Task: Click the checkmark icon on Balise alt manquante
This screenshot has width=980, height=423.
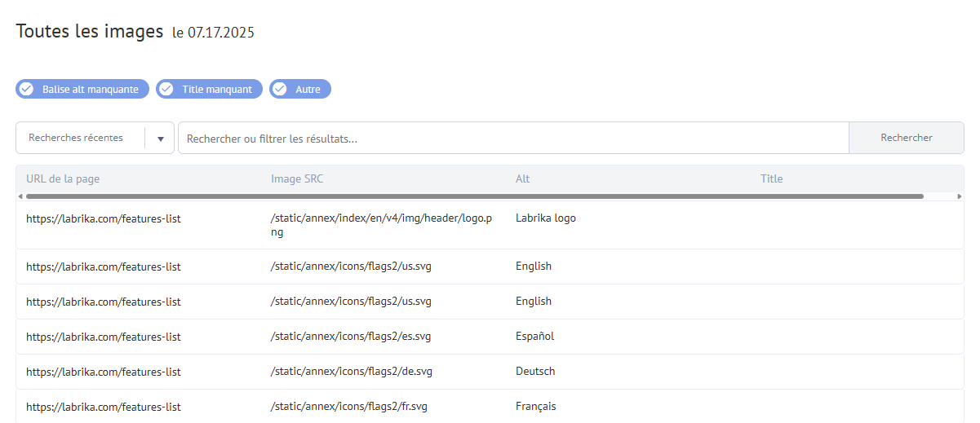Action: click(x=26, y=89)
